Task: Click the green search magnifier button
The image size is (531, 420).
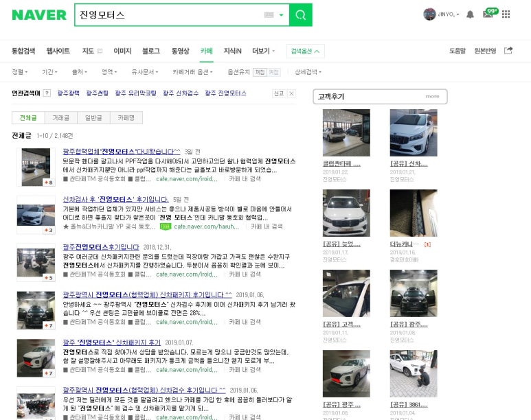Action: tap(300, 15)
